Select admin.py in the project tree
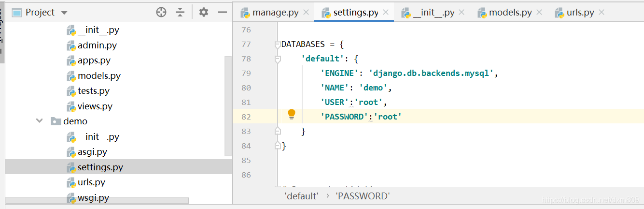This screenshot has height=209, width=644. (97, 45)
